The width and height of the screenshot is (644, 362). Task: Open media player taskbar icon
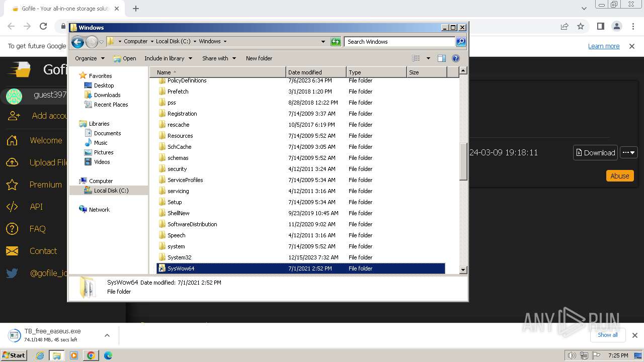point(74,355)
